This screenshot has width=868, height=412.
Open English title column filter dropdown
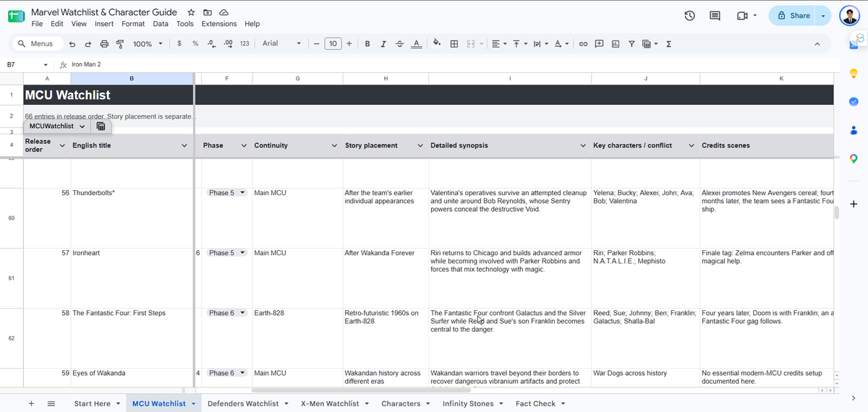click(x=184, y=146)
